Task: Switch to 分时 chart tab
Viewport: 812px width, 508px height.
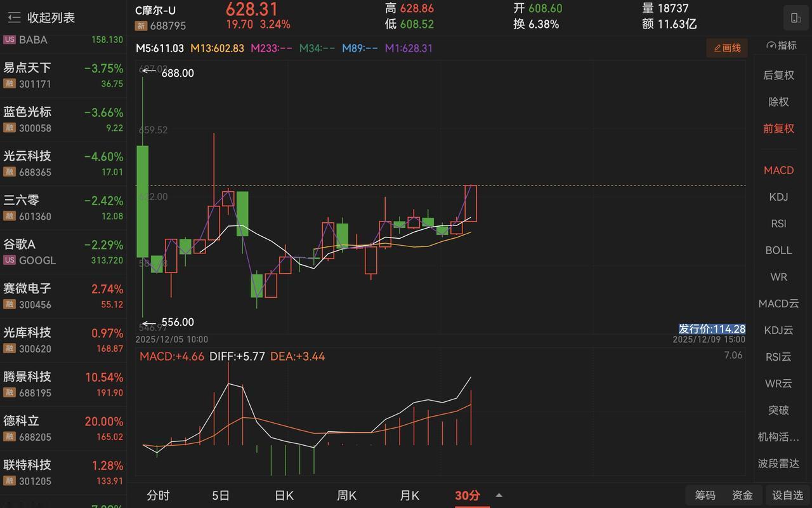Action: [158, 495]
